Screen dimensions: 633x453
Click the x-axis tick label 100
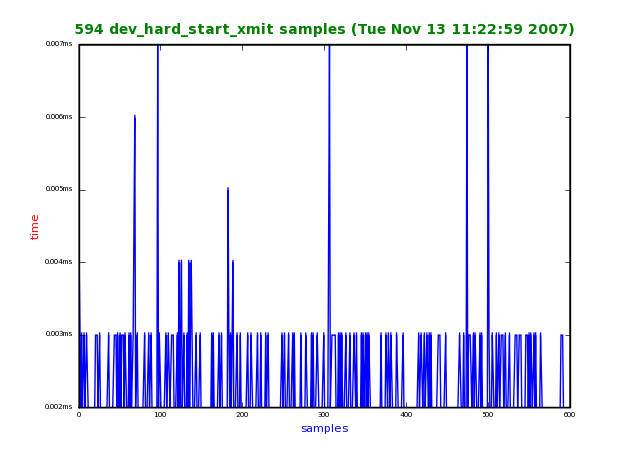click(x=160, y=415)
